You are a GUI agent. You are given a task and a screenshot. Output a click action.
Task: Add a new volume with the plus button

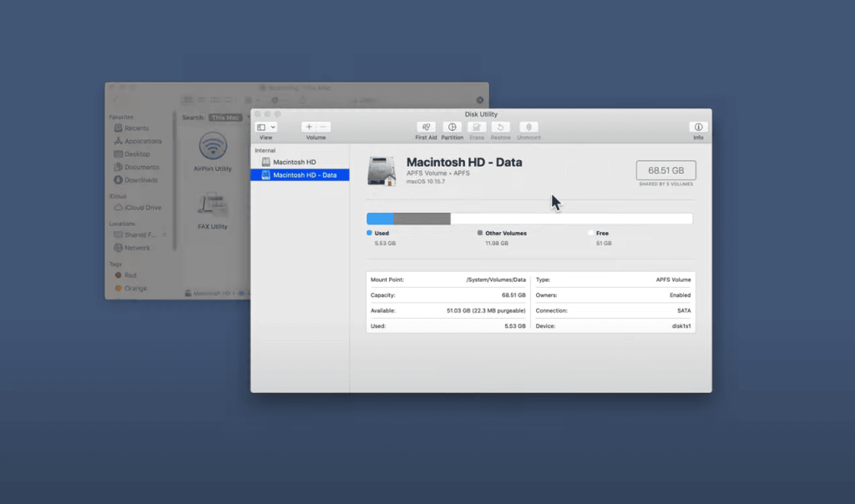309,127
